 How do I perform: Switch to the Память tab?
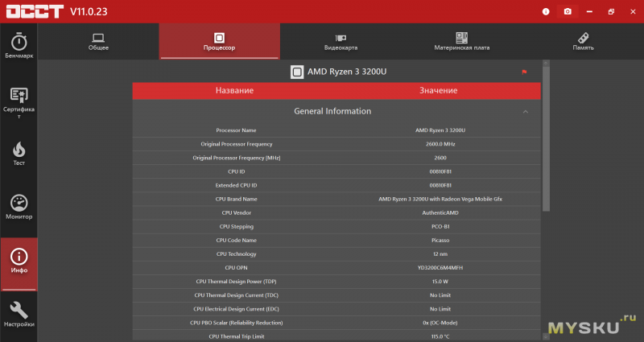click(583, 42)
